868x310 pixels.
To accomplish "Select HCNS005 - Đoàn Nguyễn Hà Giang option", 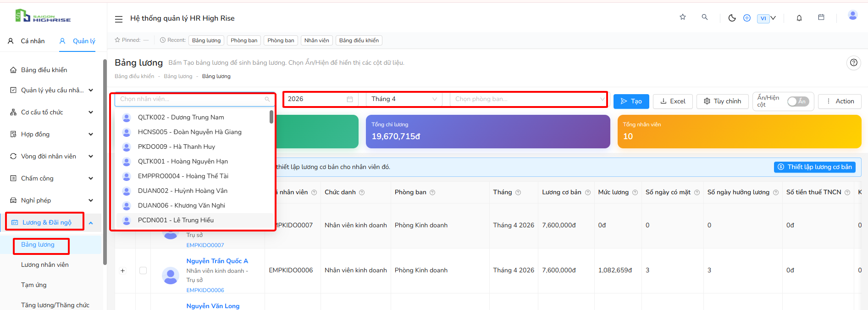I will (193, 132).
